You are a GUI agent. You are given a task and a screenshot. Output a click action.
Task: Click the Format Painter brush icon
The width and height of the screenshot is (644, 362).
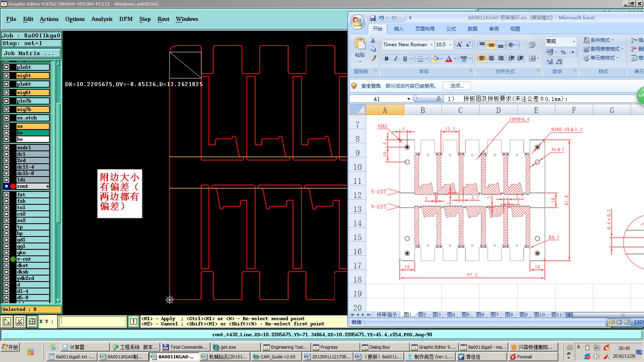pyautogui.click(x=373, y=58)
